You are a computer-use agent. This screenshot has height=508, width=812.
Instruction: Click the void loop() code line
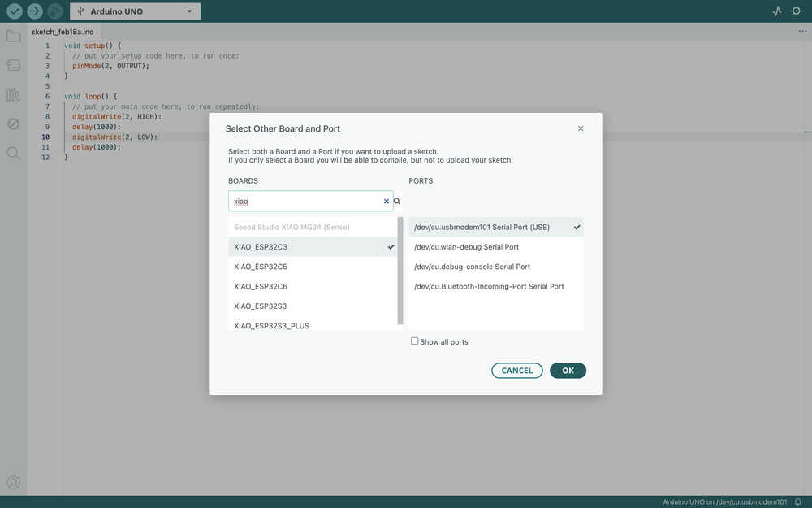[x=91, y=97]
